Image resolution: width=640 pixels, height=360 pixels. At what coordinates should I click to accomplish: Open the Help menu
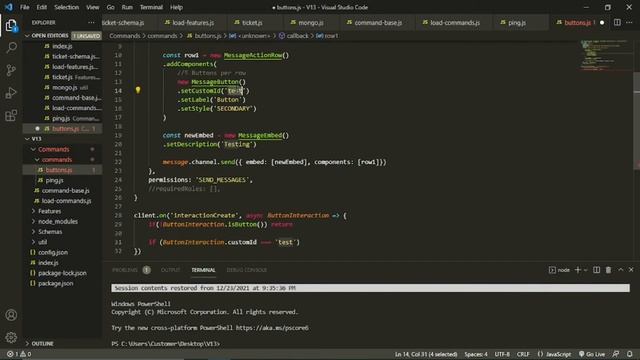pos(176,7)
